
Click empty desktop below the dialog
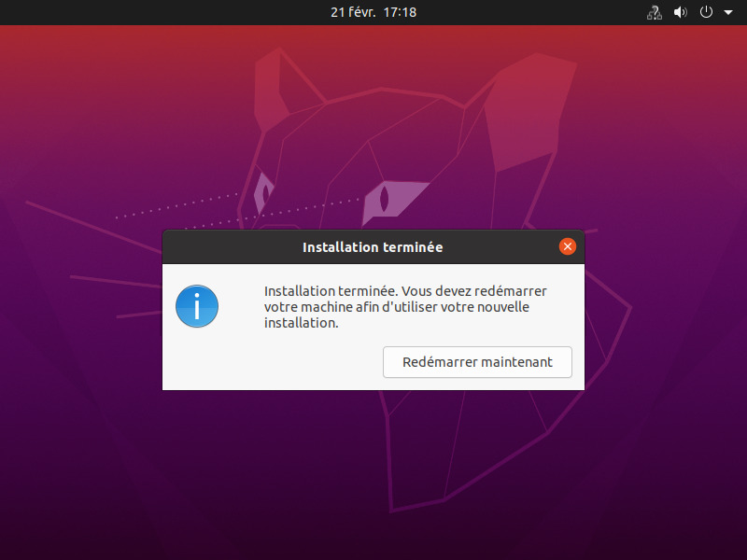click(x=373, y=476)
